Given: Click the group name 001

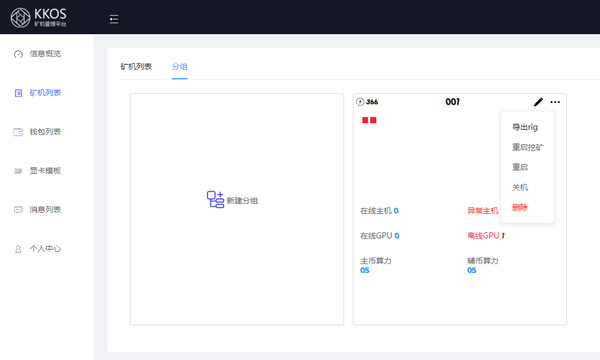Looking at the screenshot, I should coord(452,102).
